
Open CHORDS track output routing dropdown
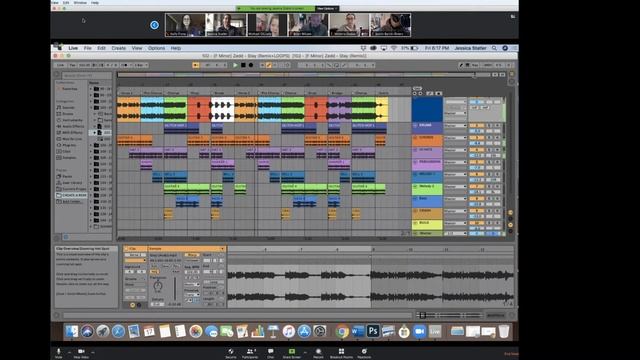click(x=455, y=138)
